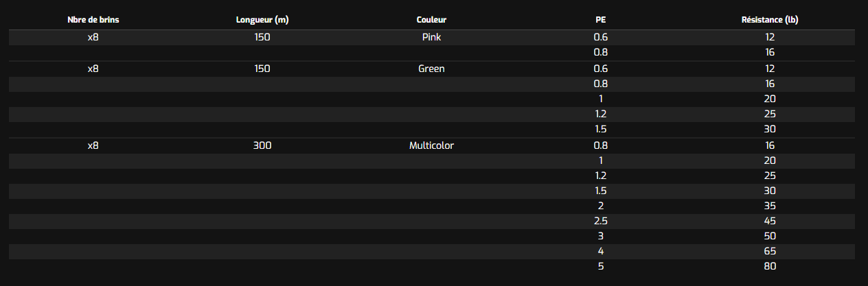The height and width of the screenshot is (286, 868).
Task: Click the Pink color cell
Action: point(431,37)
